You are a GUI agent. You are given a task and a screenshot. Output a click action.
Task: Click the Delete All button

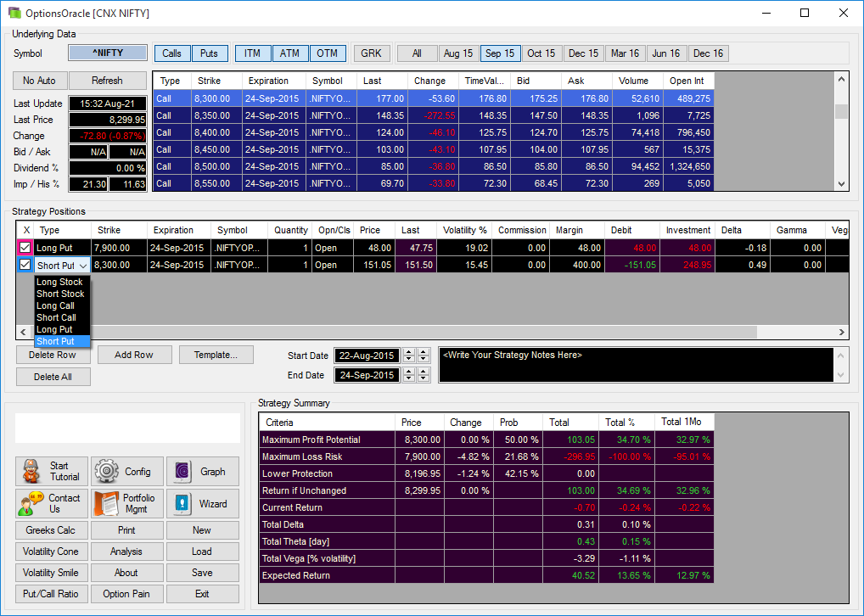click(x=53, y=377)
